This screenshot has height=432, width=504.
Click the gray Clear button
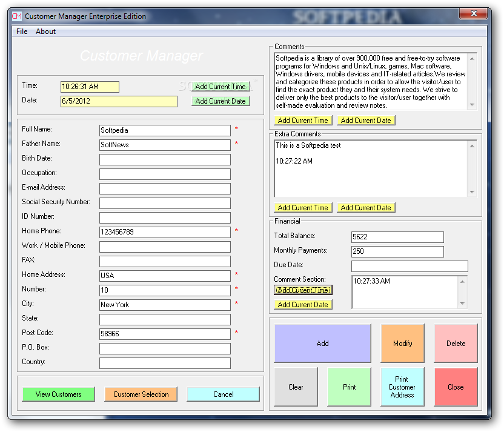tap(296, 387)
